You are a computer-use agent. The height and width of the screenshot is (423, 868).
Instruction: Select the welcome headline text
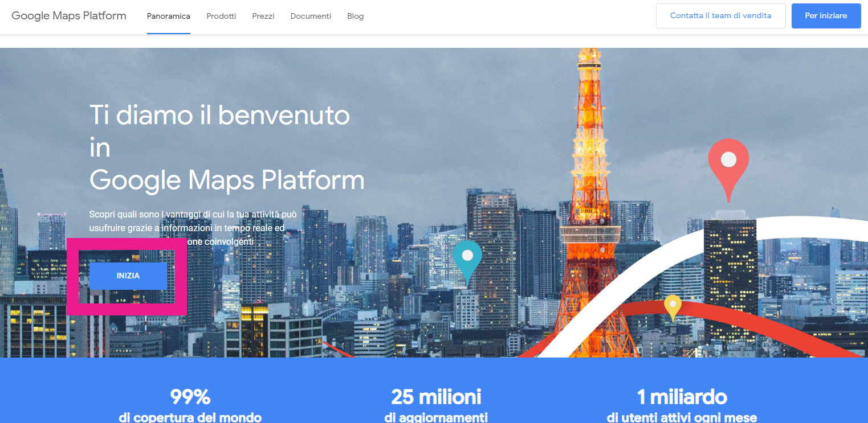pos(227,148)
